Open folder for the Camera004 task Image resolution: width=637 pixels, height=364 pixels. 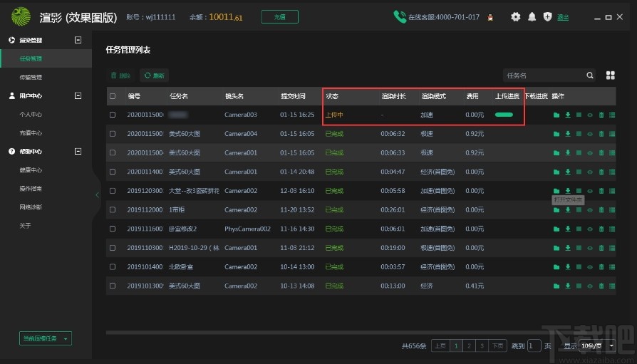(556, 134)
